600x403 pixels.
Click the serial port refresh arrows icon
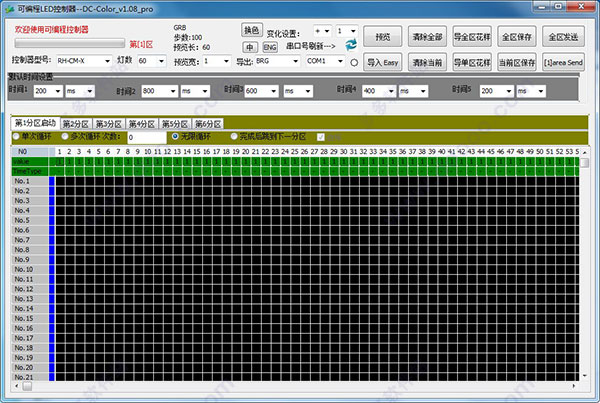(351, 45)
